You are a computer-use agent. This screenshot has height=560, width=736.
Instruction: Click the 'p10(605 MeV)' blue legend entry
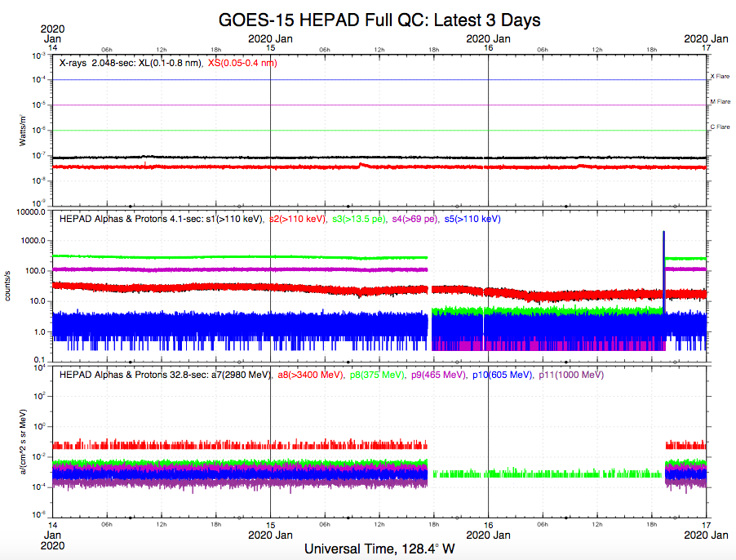tap(503, 375)
